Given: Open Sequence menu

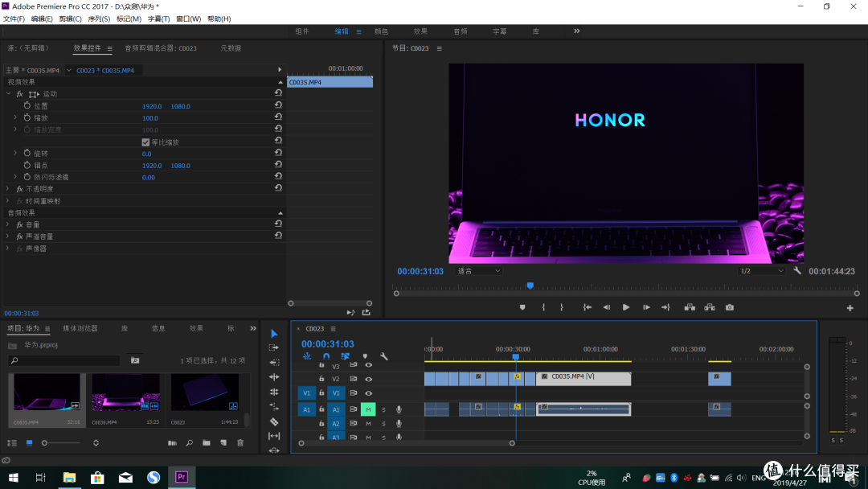Looking at the screenshot, I should (x=99, y=18).
